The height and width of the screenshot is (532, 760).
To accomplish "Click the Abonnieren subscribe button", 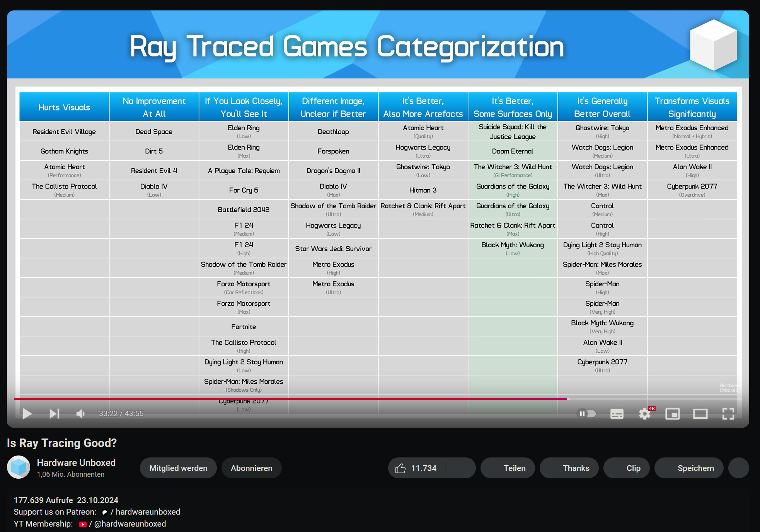I will (251, 468).
